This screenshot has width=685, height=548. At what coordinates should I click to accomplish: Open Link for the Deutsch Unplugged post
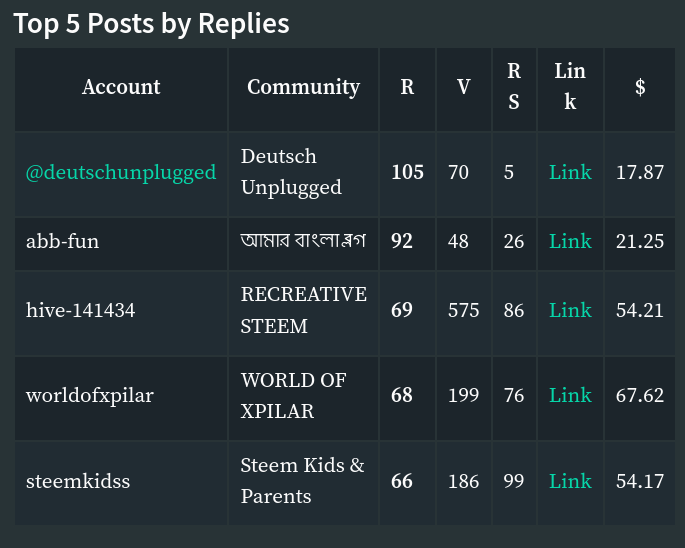tap(570, 172)
